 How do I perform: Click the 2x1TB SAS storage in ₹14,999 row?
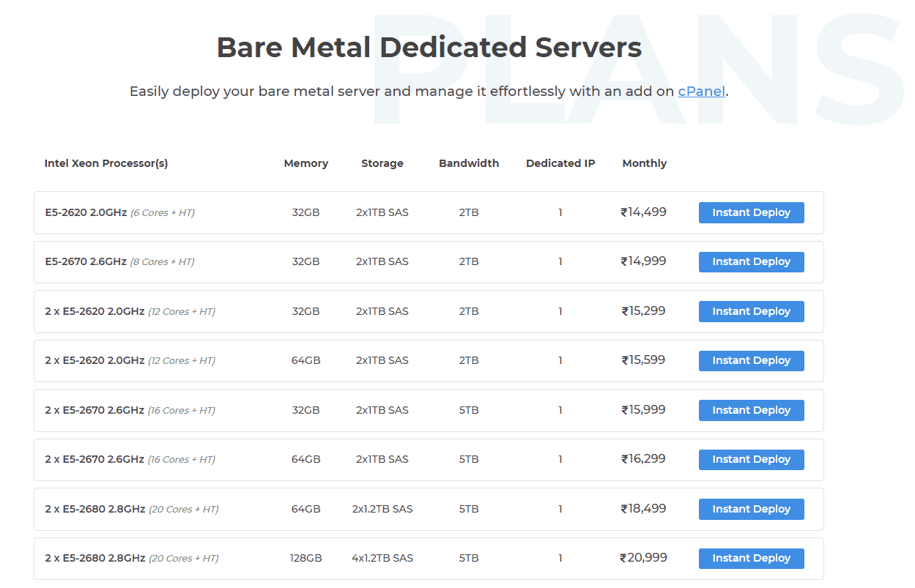click(382, 261)
